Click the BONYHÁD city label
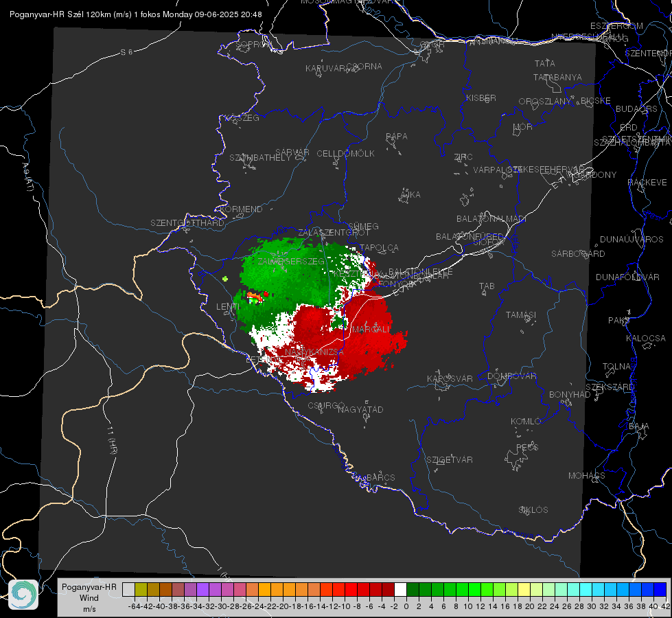The image size is (672, 618). (x=570, y=394)
